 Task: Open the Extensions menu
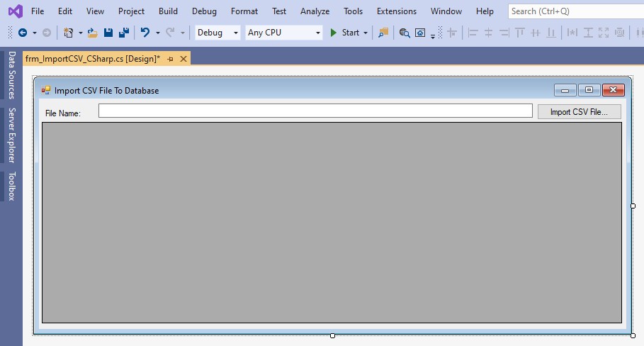point(396,11)
